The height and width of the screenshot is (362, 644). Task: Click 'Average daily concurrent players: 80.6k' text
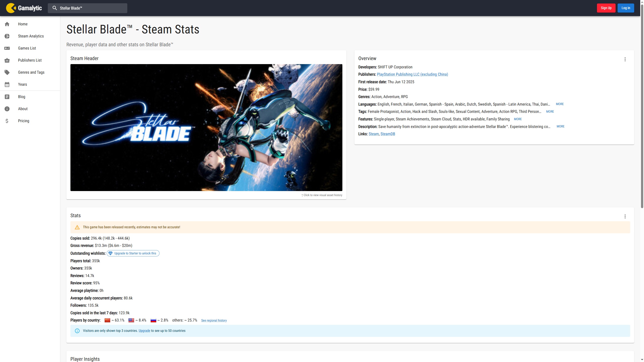(x=101, y=298)
